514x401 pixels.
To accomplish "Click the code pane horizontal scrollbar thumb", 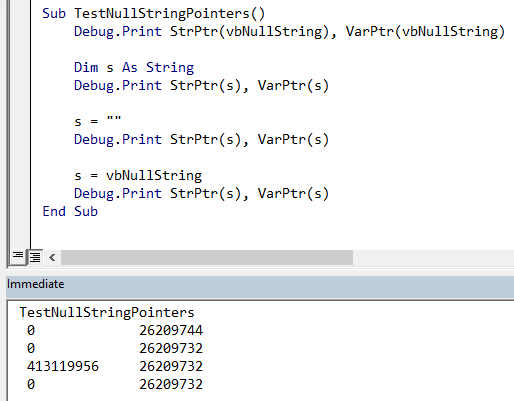I will pos(207,257).
